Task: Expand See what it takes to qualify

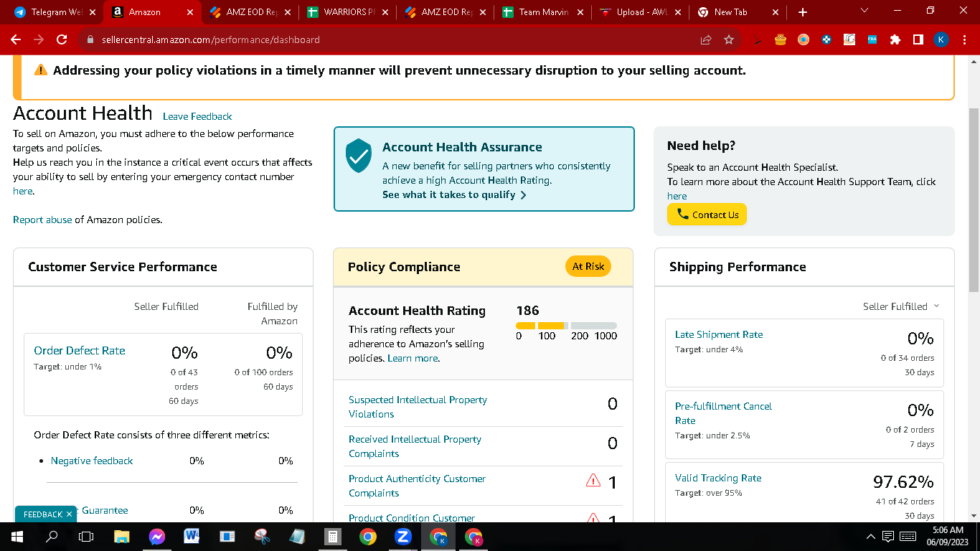Action: tap(454, 195)
